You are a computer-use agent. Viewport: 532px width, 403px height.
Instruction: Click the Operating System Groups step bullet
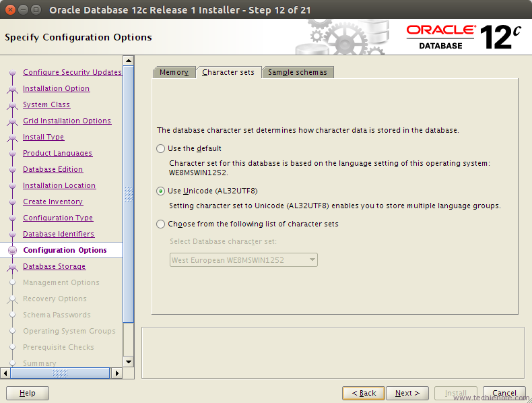[13, 331]
